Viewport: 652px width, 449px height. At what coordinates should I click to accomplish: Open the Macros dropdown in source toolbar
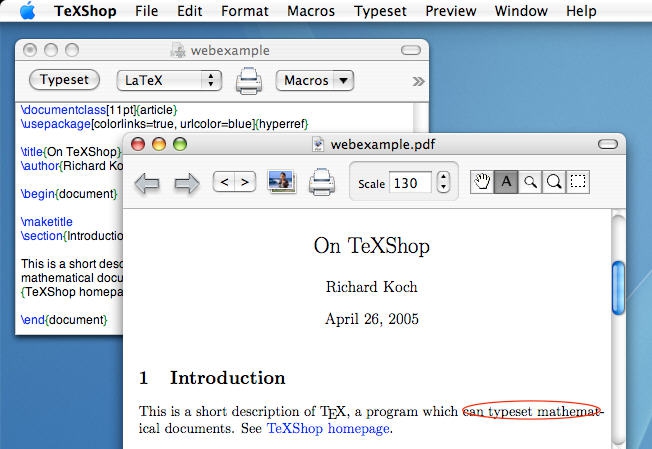[x=315, y=80]
